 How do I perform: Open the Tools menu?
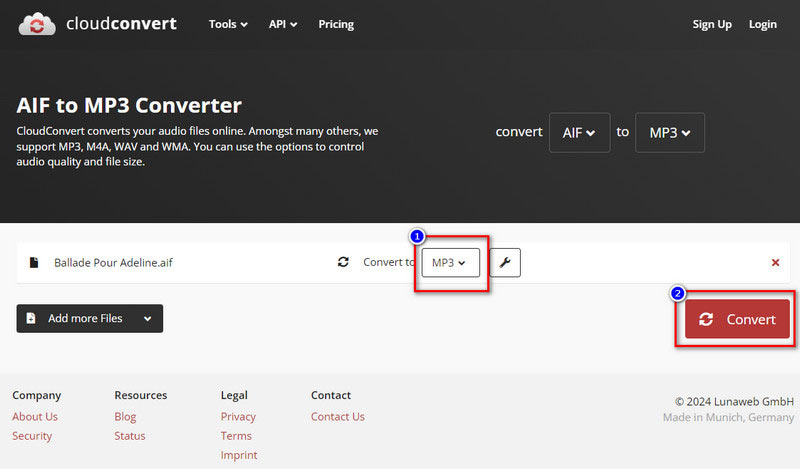click(228, 24)
